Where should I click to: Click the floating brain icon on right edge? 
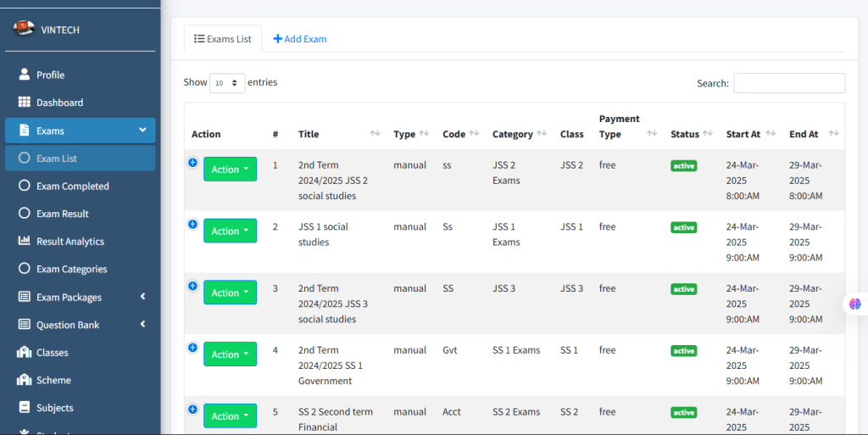click(855, 304)
